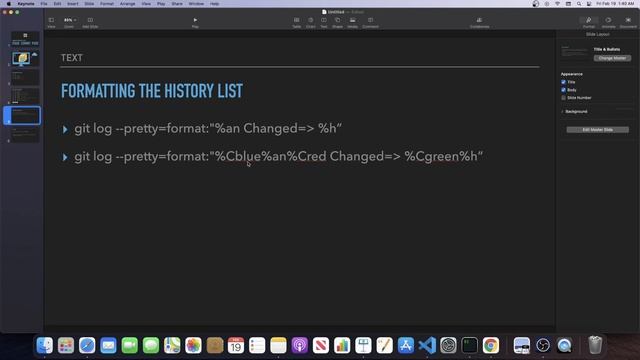Insert a Chart from the toolbar
The width and height of the screenshot is (640, 360).
[x=311, y=22]
